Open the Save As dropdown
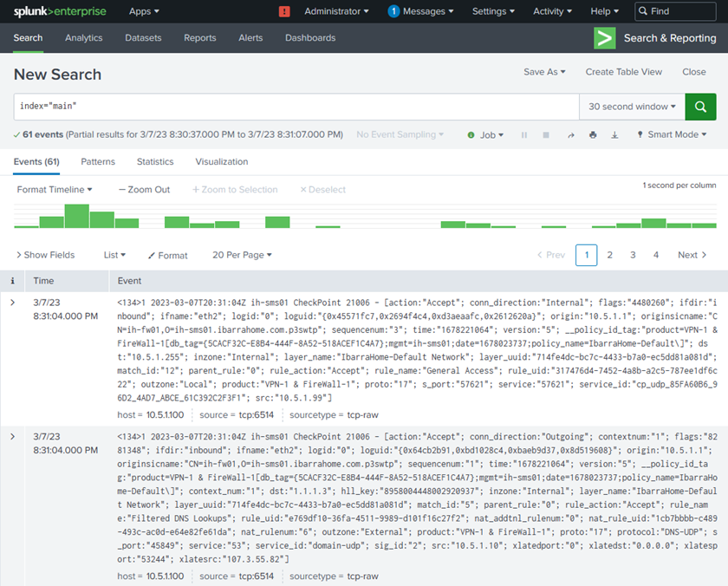 pyautogui.click(x=544, y=72)
